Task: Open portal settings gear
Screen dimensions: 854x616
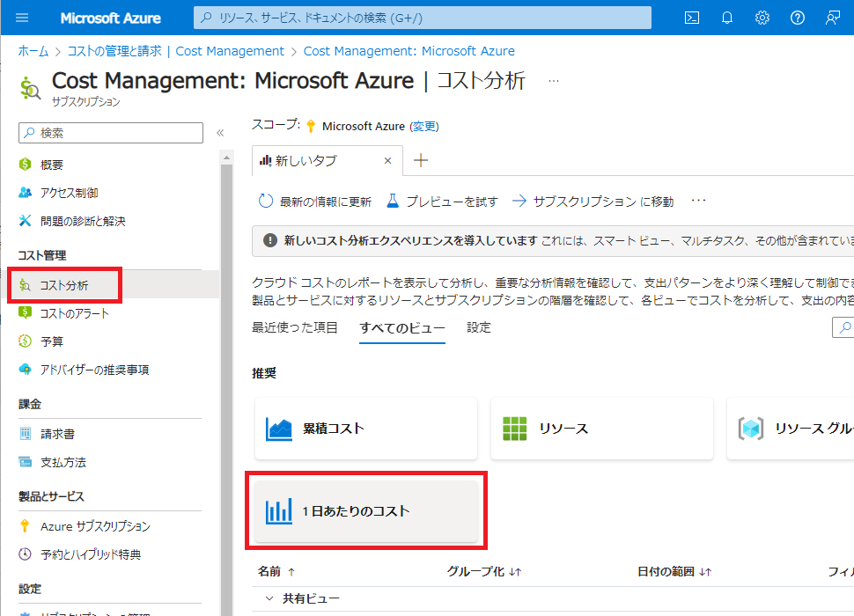Action: (x=762, y=18)
